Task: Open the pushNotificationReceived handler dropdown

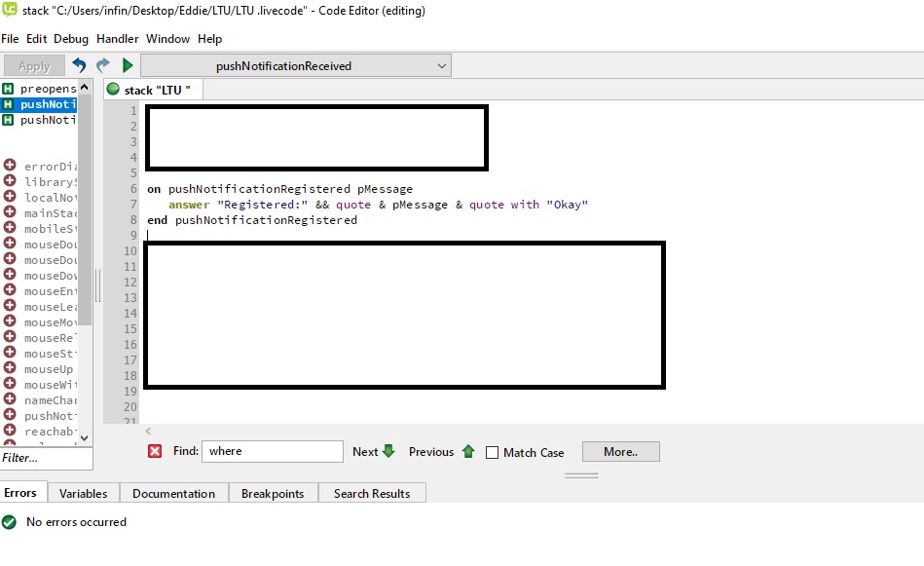Action: pos(296,65)
